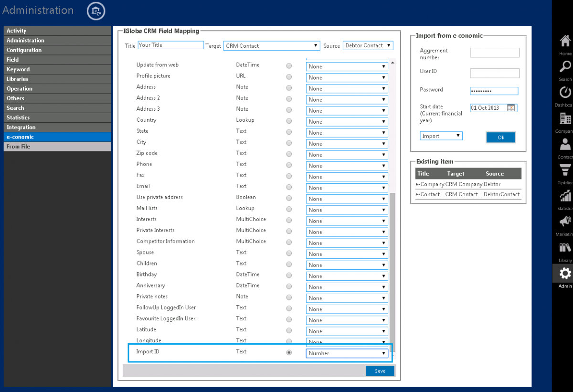This screenshot has height=392, width=573.
Task: Click the Ok button
Action: [501, 138]
